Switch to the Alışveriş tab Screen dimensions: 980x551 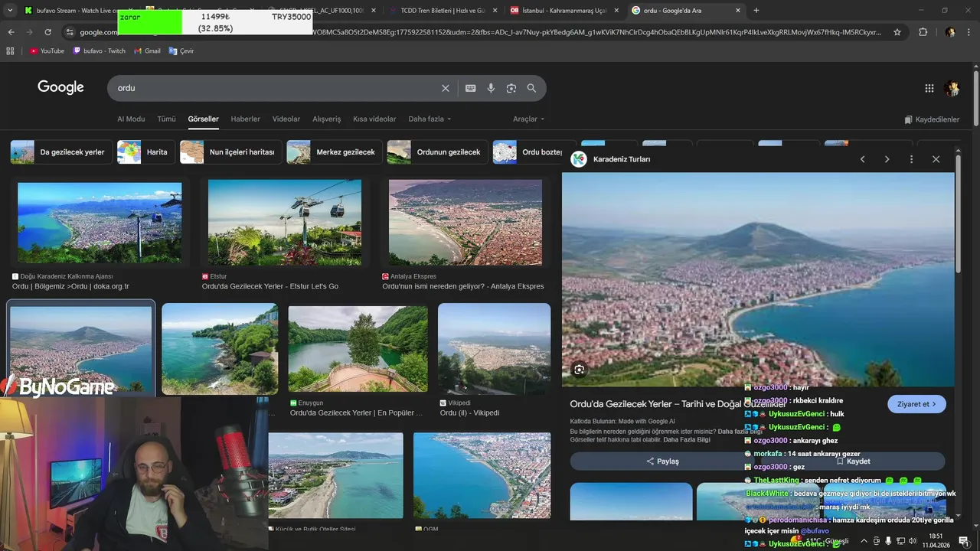tap(327, 119)
